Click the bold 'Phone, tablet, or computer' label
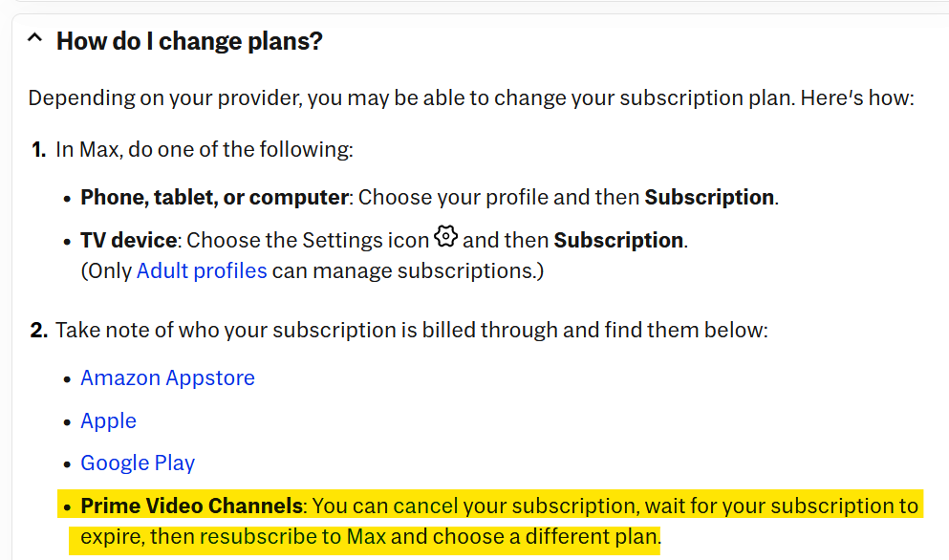The width and height of the screenshot is (949, 560). point(214,198)
